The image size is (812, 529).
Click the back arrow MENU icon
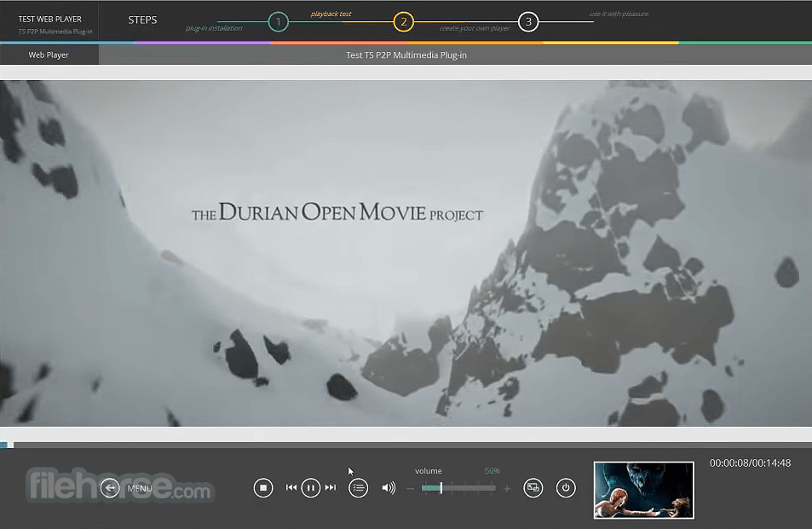pos(110,487)
